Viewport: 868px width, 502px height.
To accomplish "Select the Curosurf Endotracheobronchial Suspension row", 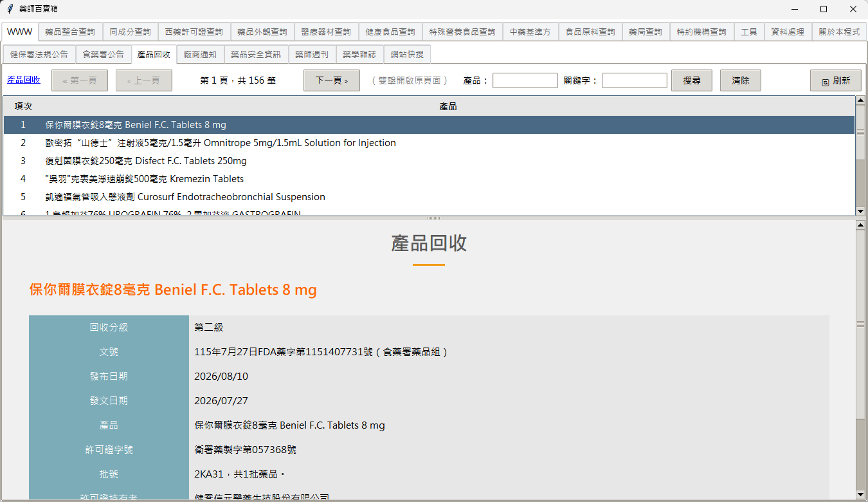I will coord(429,197).
